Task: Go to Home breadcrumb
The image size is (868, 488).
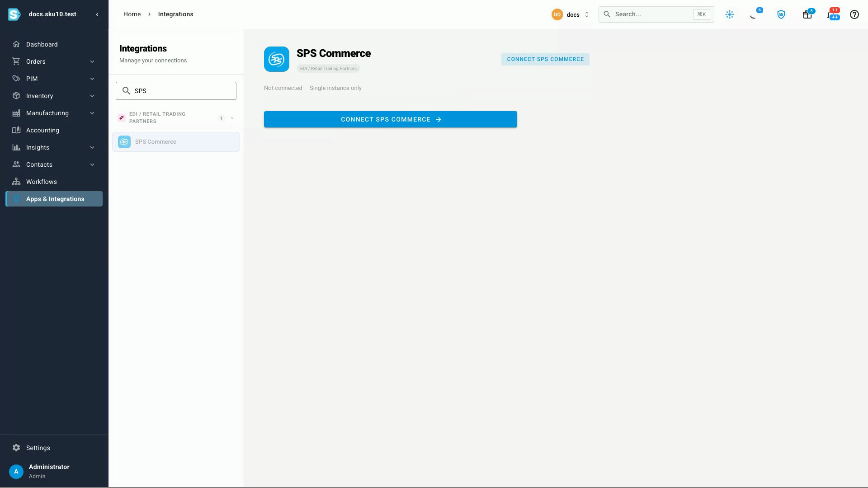Action: [132, 14]
